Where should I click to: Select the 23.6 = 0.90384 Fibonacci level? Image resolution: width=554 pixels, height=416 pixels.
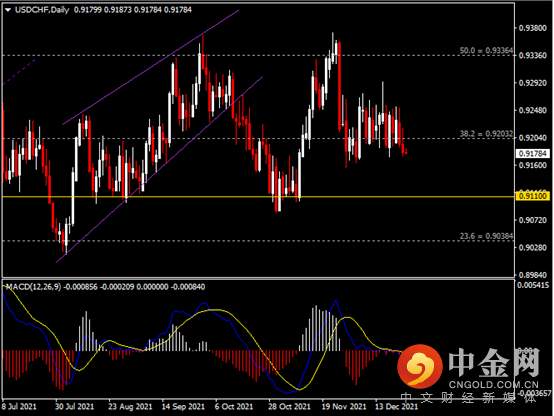pos(486,236)
